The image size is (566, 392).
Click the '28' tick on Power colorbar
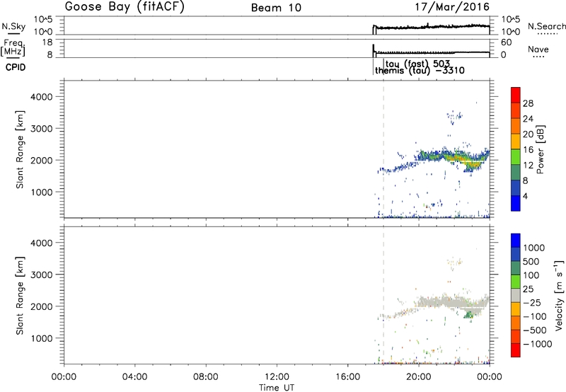click(528, 103)
